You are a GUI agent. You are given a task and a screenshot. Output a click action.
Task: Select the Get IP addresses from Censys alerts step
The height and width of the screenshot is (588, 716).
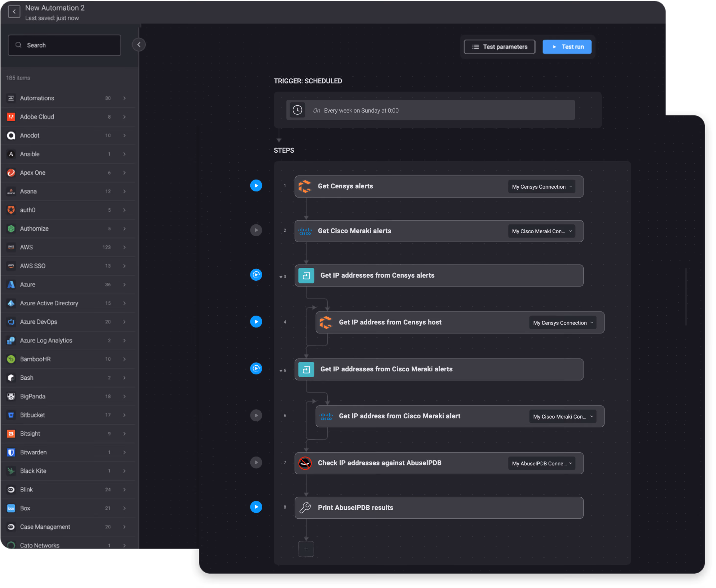point(439,276)
